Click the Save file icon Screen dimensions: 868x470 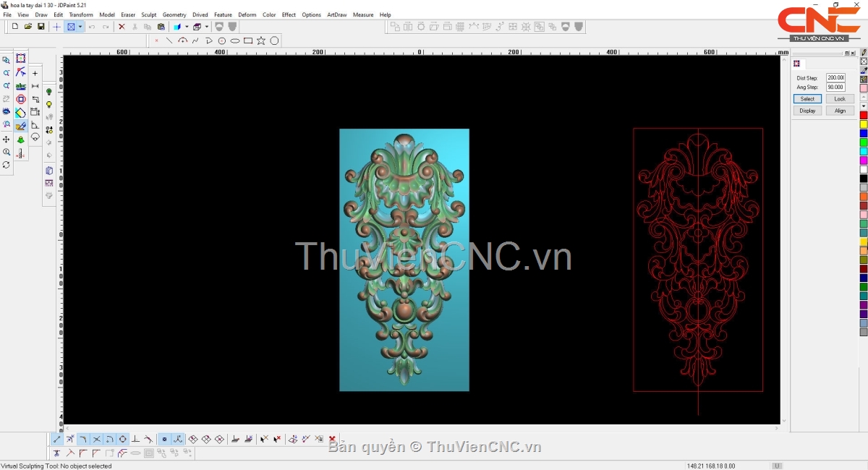pos(41,27)
